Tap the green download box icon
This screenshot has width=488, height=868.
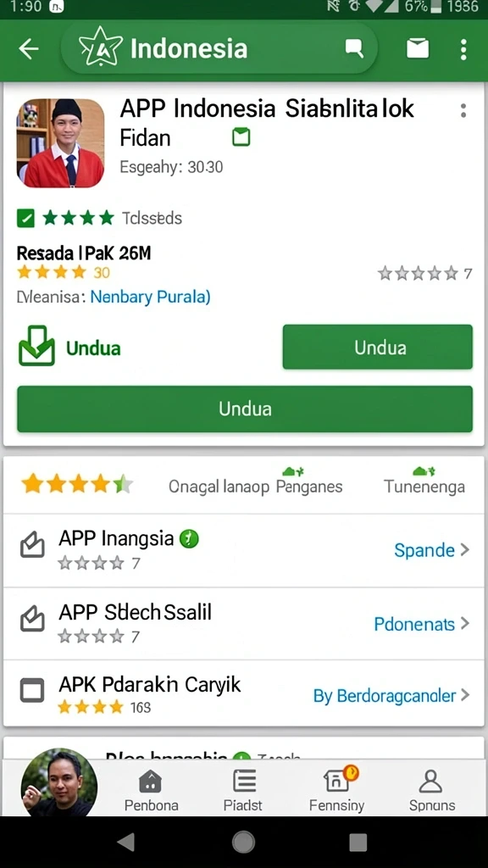click(x=36, y=346)
